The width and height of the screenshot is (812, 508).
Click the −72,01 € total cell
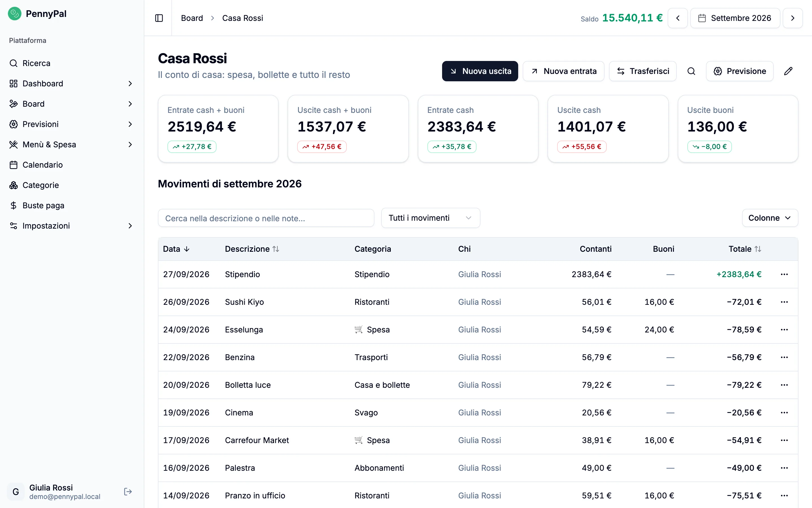pos(744,302)
